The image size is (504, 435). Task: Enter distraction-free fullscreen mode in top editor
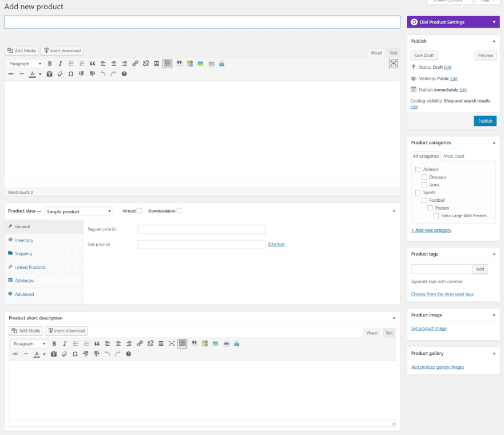(x=393, y=64)
